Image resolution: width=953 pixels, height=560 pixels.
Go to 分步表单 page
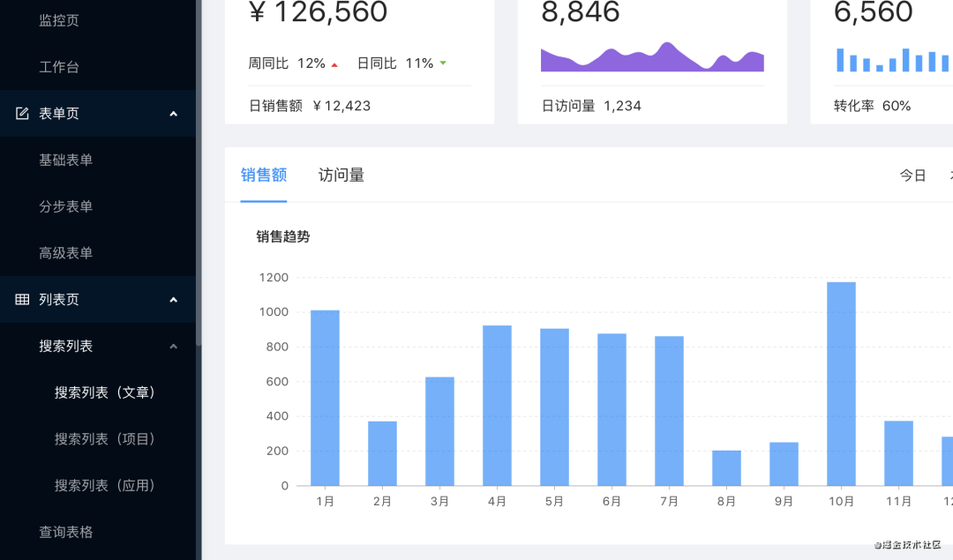(65, 206)
